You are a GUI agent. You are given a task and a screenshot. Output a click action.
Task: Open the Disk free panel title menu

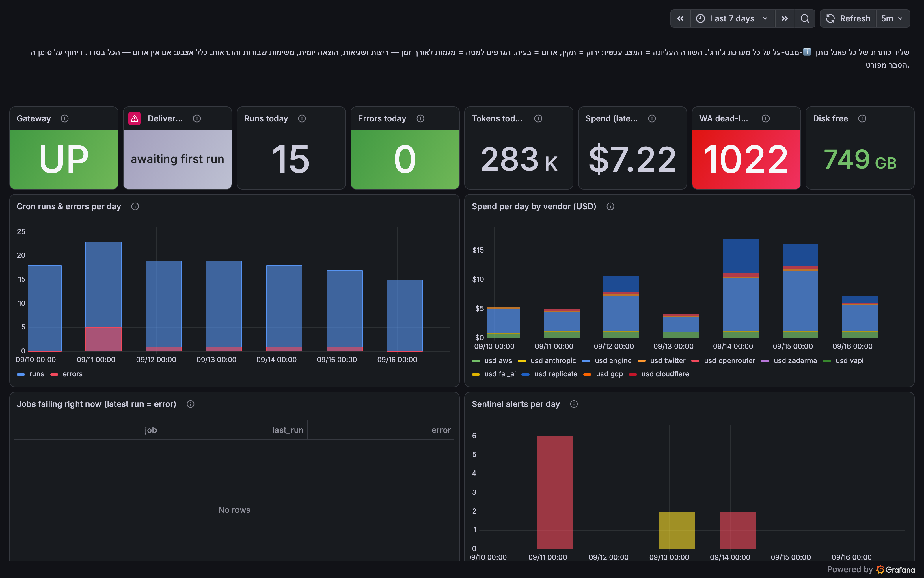pyautogui.click(x=830, y=118)
